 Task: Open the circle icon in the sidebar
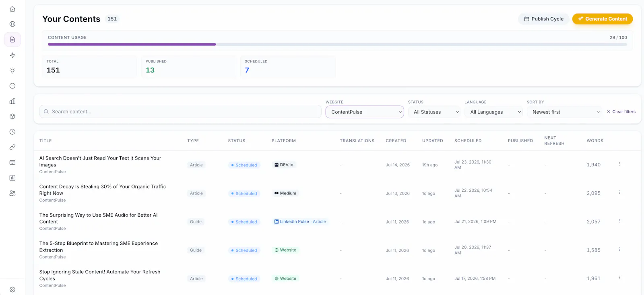(x=12, y=86)
